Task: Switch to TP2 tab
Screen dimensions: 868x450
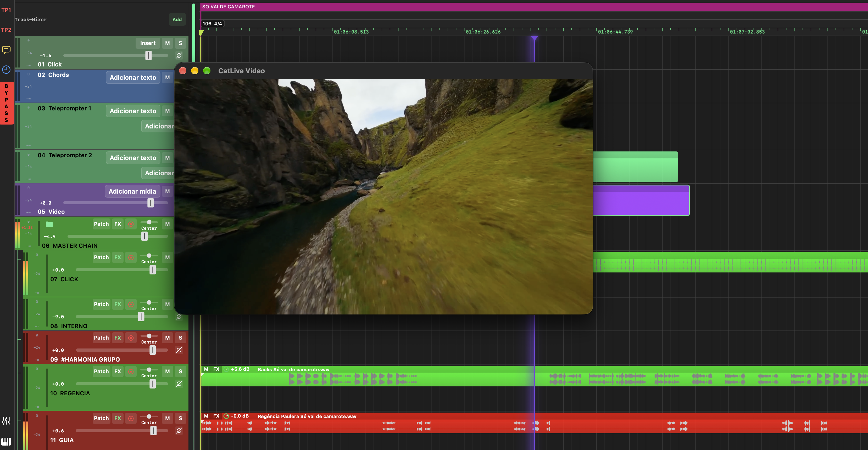Action: 6,30
